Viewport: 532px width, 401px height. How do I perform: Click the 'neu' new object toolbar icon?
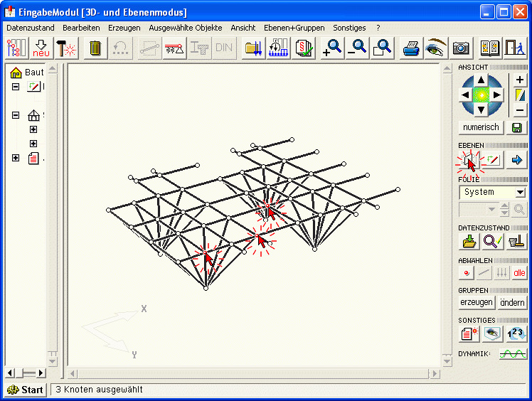point(41,48)
